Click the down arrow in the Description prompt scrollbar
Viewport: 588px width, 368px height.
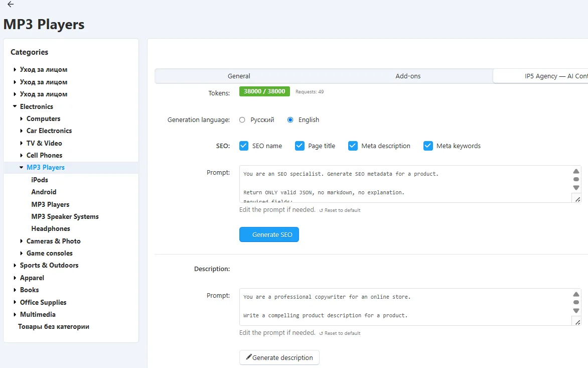point(576,311)
